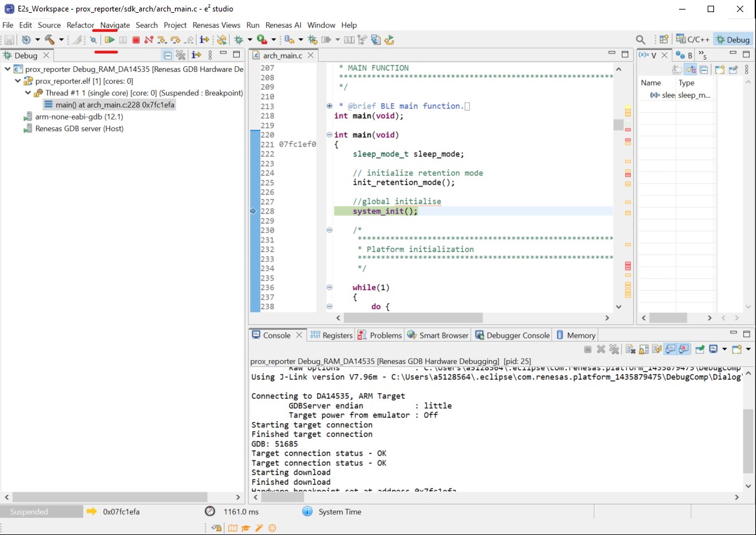The height and width of the screenshot is (535, 756).
Task: Collapse all in the Variables view
Action: [x=704, y=69]
